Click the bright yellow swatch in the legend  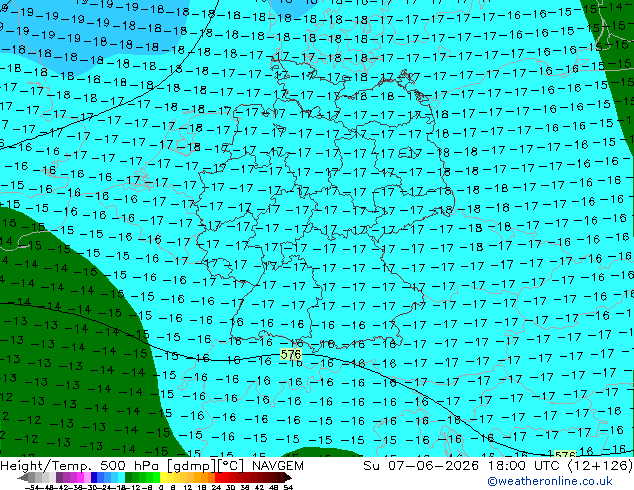pyautogui.click(x=163, y=477)
